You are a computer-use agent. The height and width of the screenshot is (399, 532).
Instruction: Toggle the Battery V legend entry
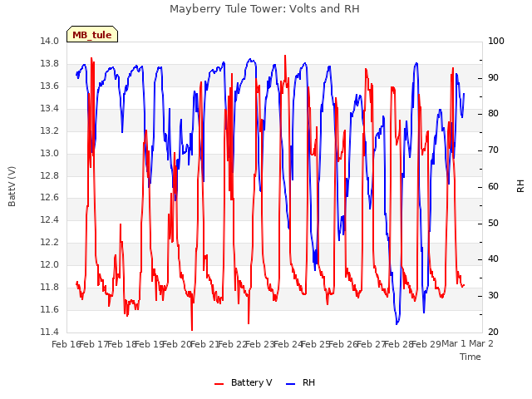point(244,382)
